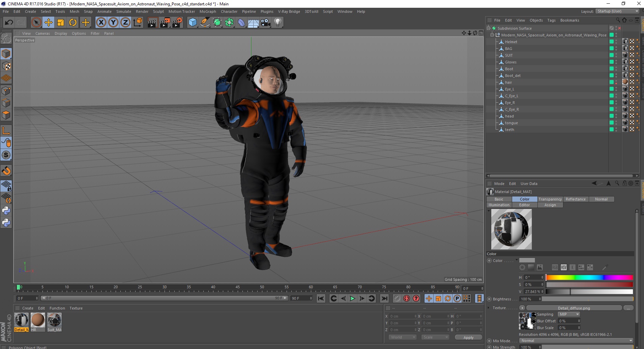Render active view with clapperboard icon
644x349 pixels.
point(152,23)
